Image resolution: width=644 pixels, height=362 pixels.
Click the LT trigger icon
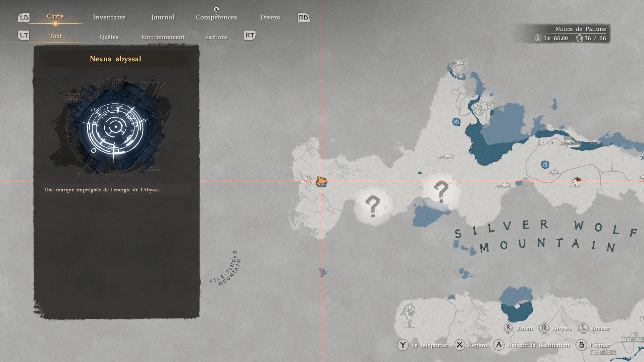pyautogui.click(x=23, y=35)
